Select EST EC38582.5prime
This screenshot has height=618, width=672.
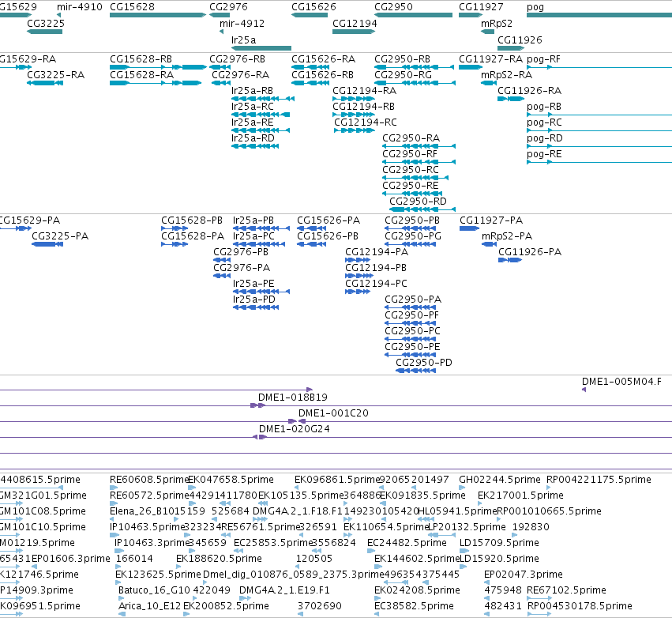click(x=414, y=606)
